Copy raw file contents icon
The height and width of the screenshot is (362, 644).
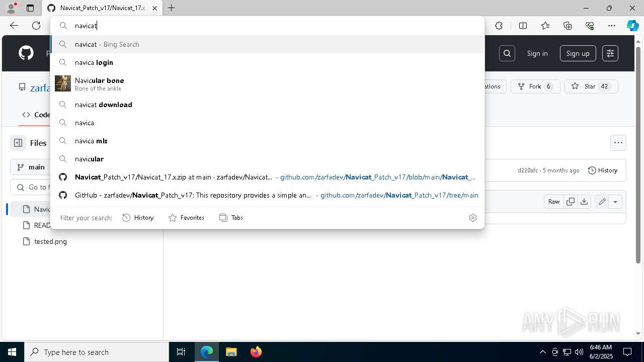click(571, 202)
